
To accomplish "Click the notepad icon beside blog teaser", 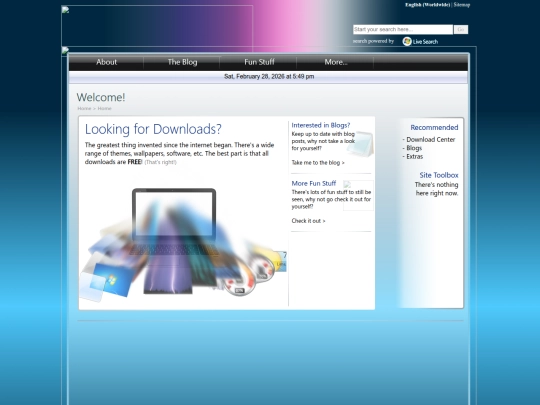I will [x=360, y=144].
